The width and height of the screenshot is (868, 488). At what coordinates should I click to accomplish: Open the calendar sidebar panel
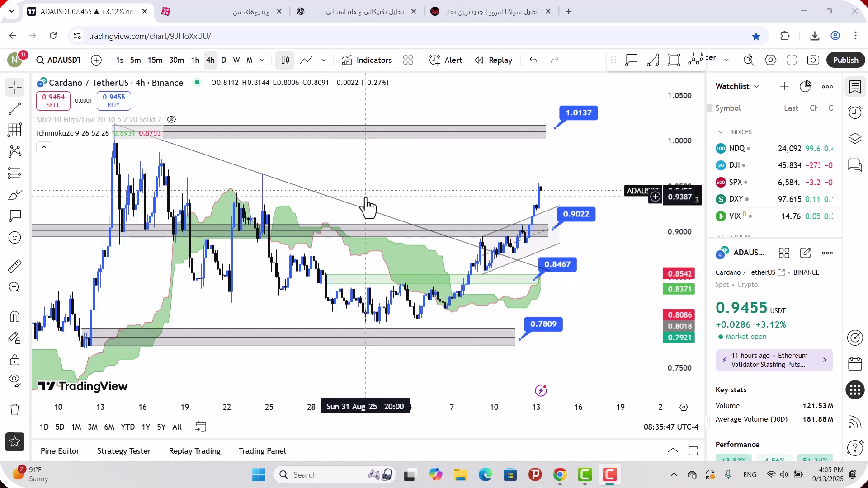(855, 364)
